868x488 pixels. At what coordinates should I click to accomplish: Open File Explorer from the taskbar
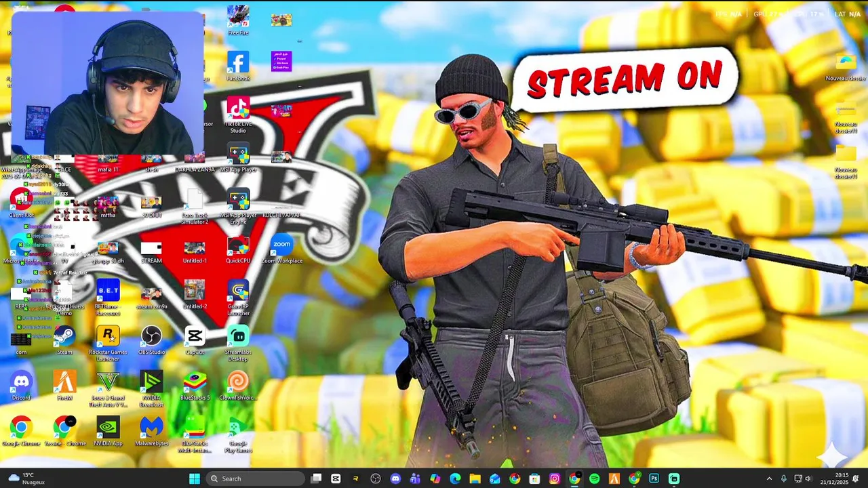coord(475,479)
